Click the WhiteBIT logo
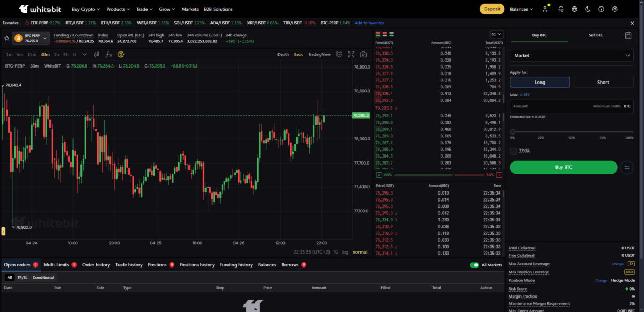Image resolution: width=644 pixels, height=312 pixels. point(41,9)
